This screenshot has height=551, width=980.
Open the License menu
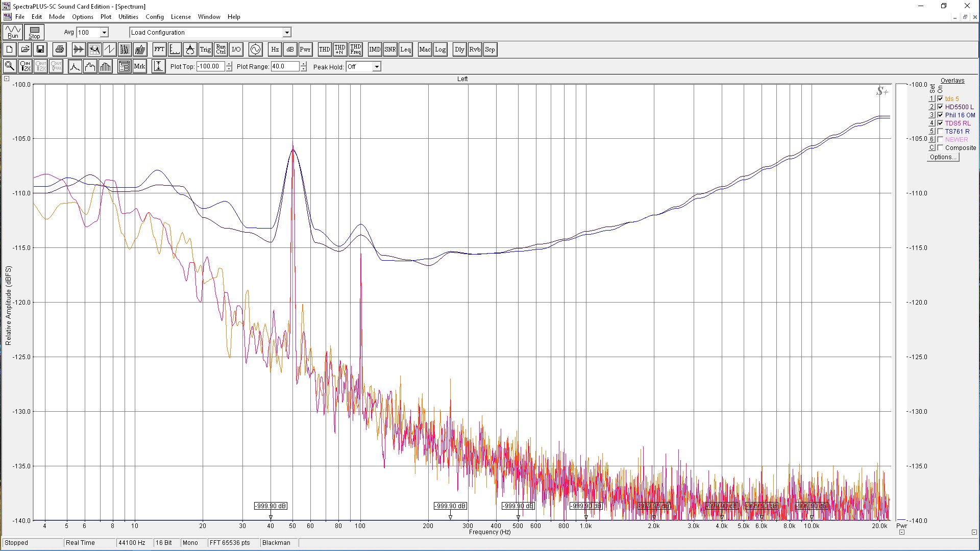click(x=181, y=17)
